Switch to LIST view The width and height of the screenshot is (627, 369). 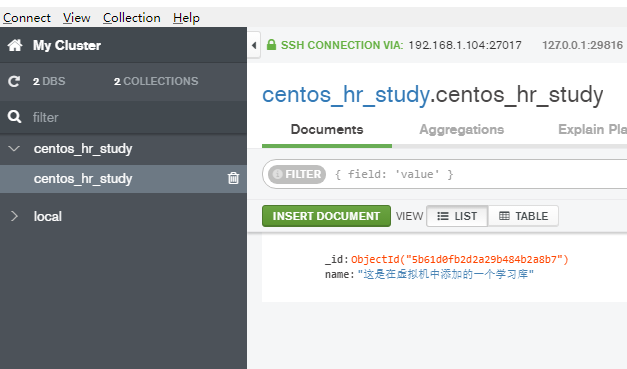tap(457, 216)
